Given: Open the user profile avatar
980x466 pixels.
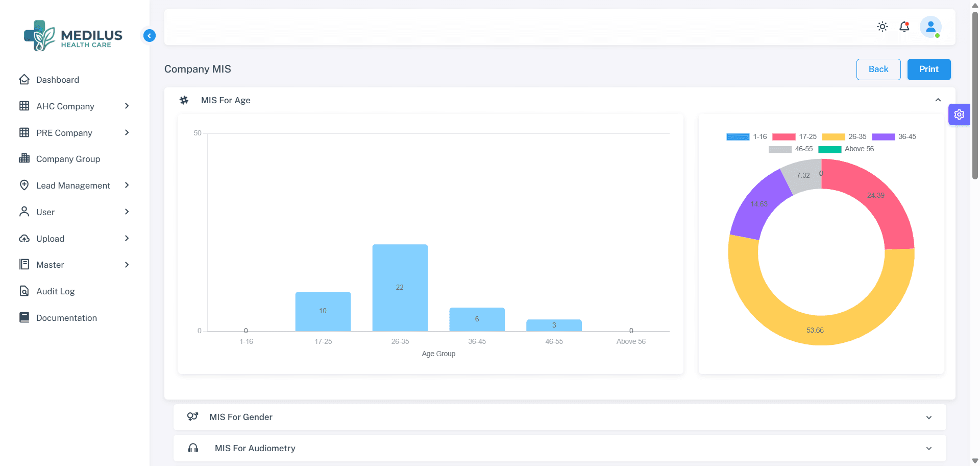Looking at the screenshot, I should 930,27.
